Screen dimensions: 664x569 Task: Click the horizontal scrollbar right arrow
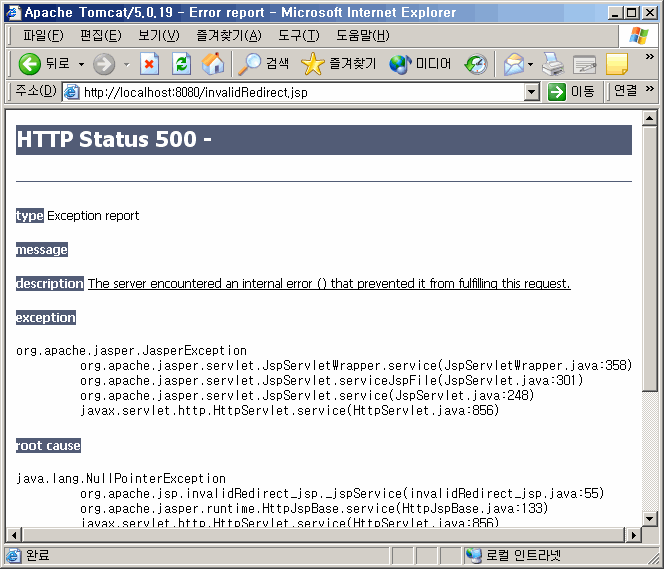pos(633,535)
